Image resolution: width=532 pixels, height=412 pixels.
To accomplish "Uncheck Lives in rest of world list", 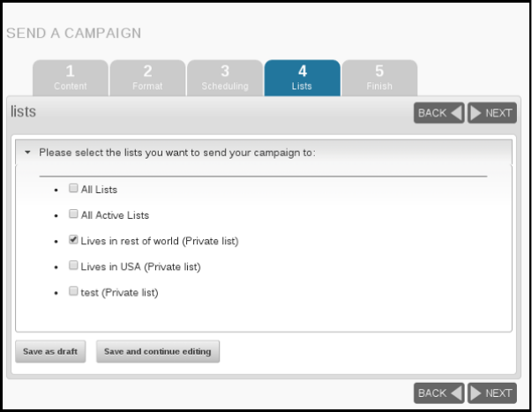I will pos(73,240).
